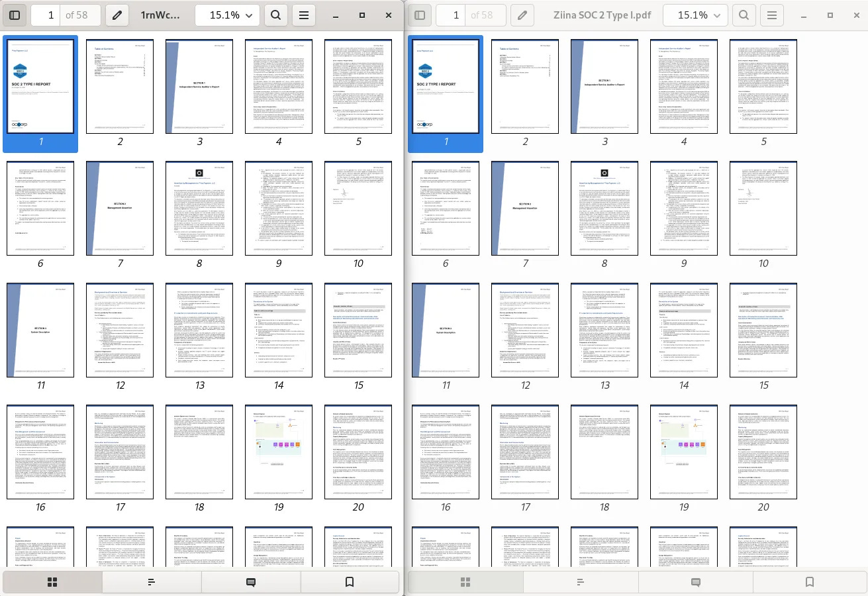Select page 1 thumbnail in the Ziina window
868x596 pixels.
446,87
